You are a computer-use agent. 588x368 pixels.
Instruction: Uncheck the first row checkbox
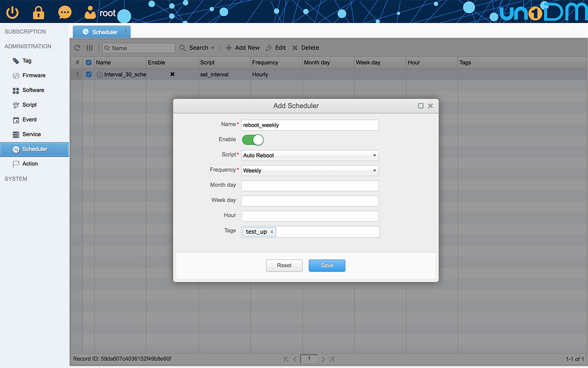[89, 75]
